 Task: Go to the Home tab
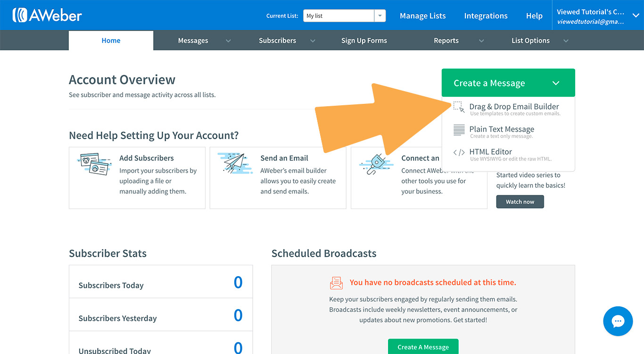[111, 41]
